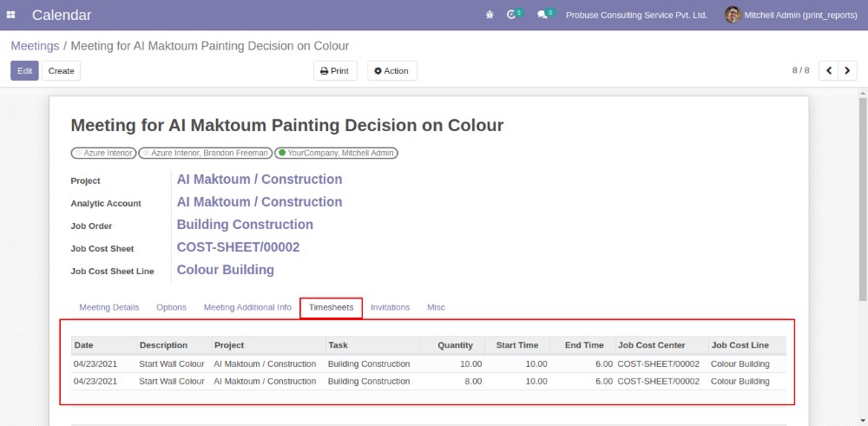
Task: Open Probuse Consulting company switcher
Action: [635, 15]
